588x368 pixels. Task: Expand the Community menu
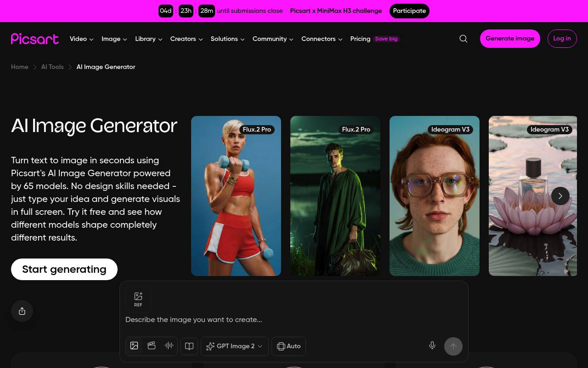coord(273,39)
